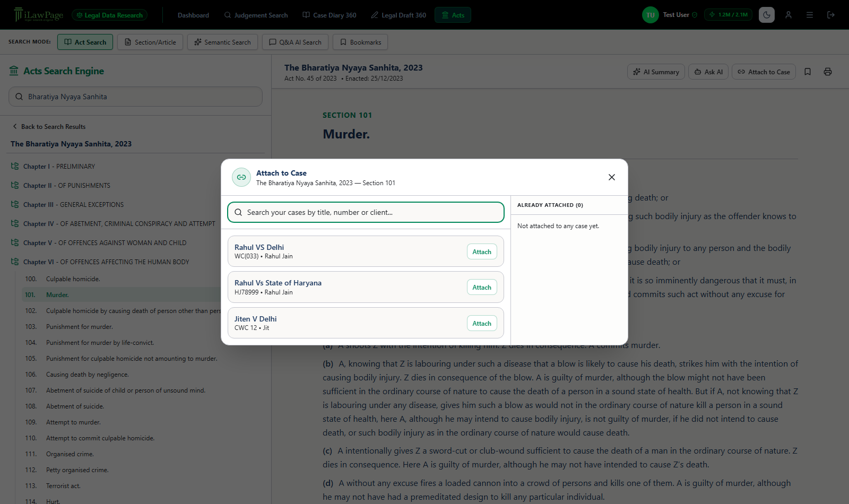Image resolution: width=849 pixels, height=504 pixels.
Task: Open the hamburger menu icon
Action: 810,15
